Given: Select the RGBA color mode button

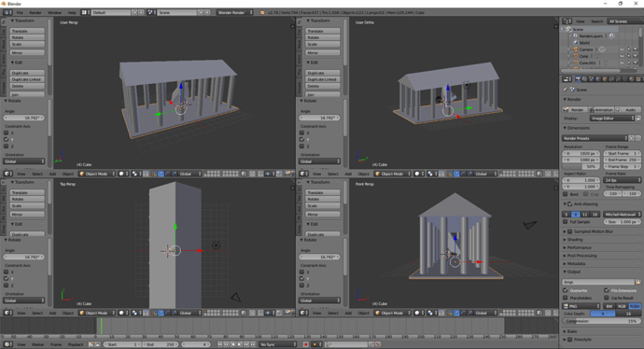Looking at the screenshot, I should (635, 306).
